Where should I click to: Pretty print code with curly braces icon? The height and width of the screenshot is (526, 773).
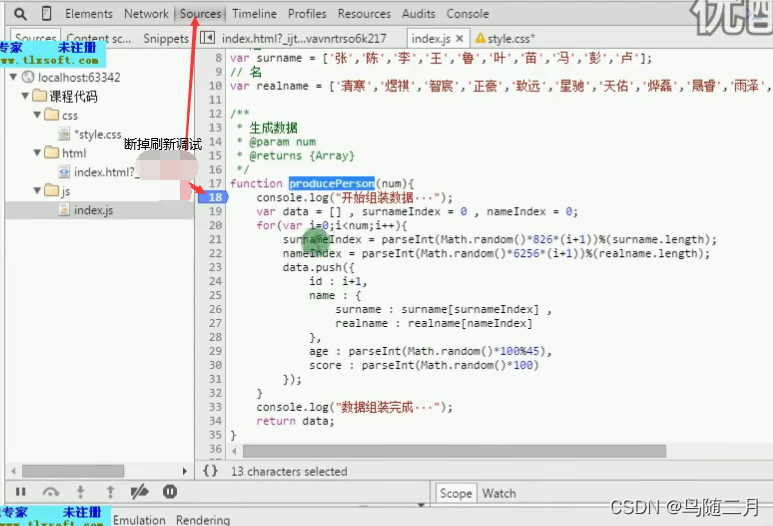point(210,470)
